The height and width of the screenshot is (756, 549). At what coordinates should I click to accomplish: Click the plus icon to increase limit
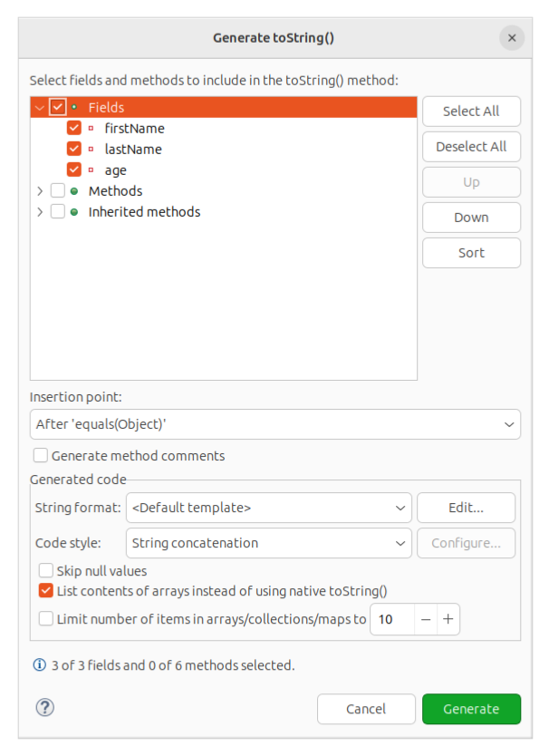click(x=448, y=620)
